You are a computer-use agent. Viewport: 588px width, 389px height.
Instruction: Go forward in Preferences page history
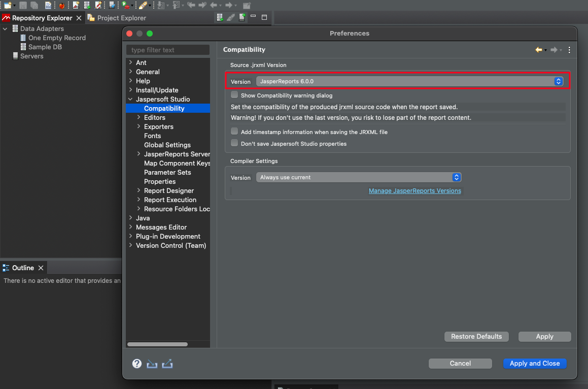click(x=554, y=50)
